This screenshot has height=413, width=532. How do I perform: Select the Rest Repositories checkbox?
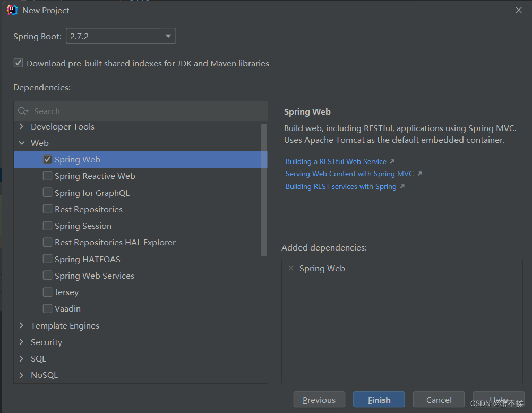click(47, 209)
